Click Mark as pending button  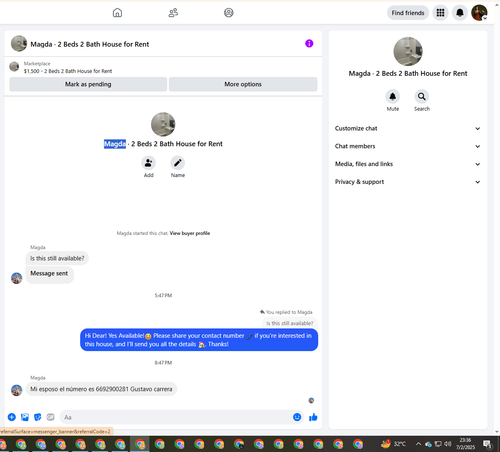click(88, 84)
